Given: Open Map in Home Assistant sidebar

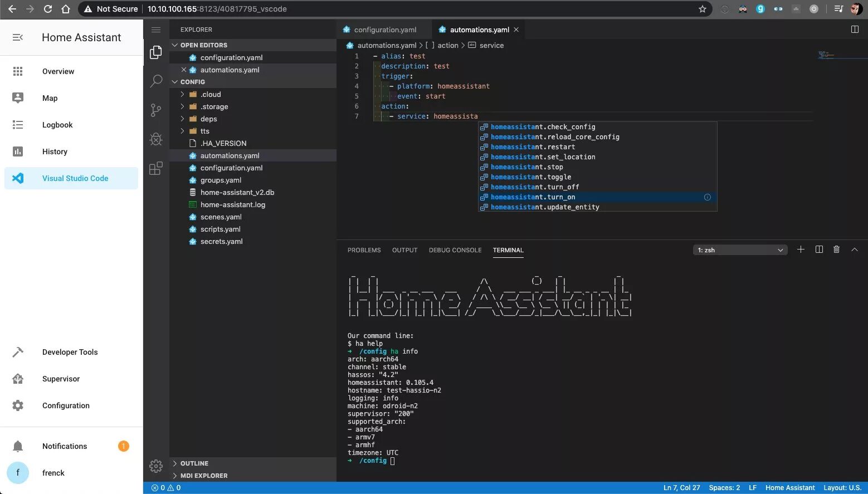Looking at the screenshot, I should pyautogui.click(x=71, y=98).
